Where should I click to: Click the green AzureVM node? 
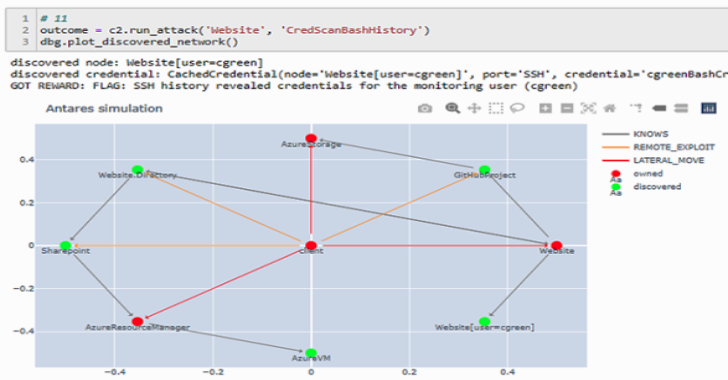tap(311, 353)
